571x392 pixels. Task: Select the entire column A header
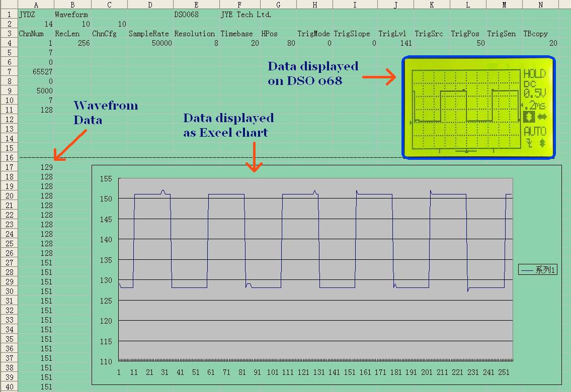[35, 5]
